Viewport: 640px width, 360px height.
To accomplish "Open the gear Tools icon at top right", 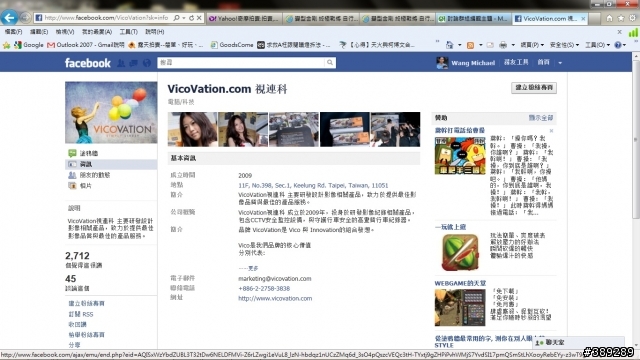I will (x=633, y=18).
